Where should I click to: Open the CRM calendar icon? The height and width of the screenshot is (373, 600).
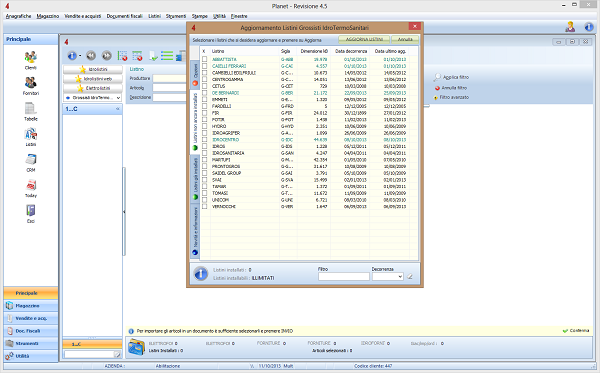tap(31, 160)
